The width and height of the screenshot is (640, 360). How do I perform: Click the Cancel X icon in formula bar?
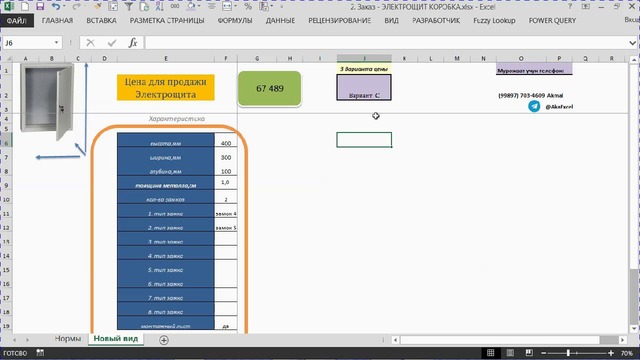[x=90, y=43]
